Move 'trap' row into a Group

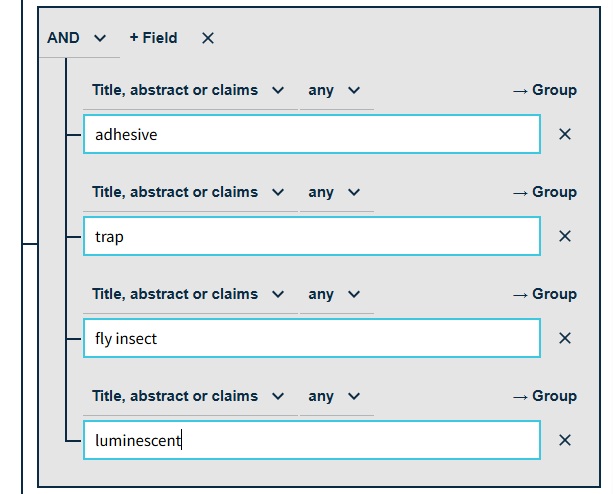tap(544, 192)
